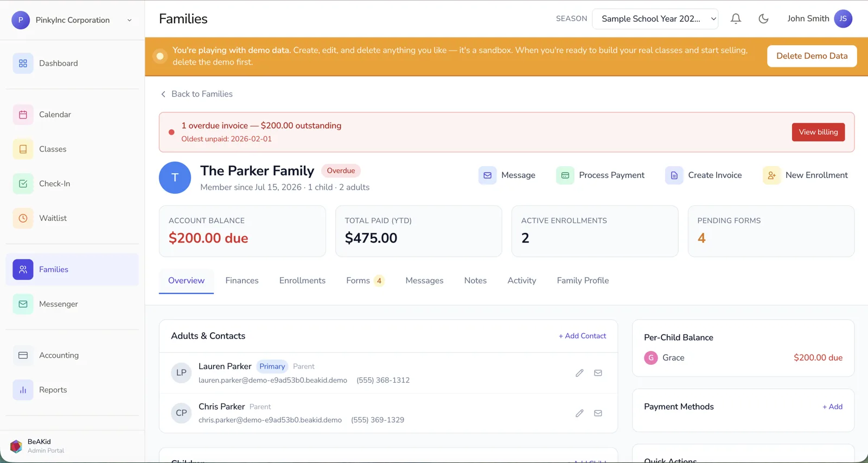Image resolution: width=868 pixels, height=463 pixels.
Task: Edit Chris Parker's contact pencil icon
Action: pos(579,413)
